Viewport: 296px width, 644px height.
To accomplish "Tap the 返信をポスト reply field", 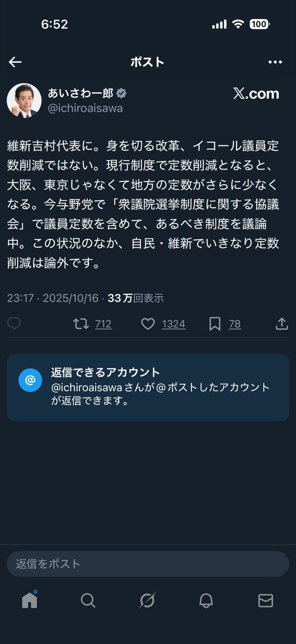I will point(147,563).
